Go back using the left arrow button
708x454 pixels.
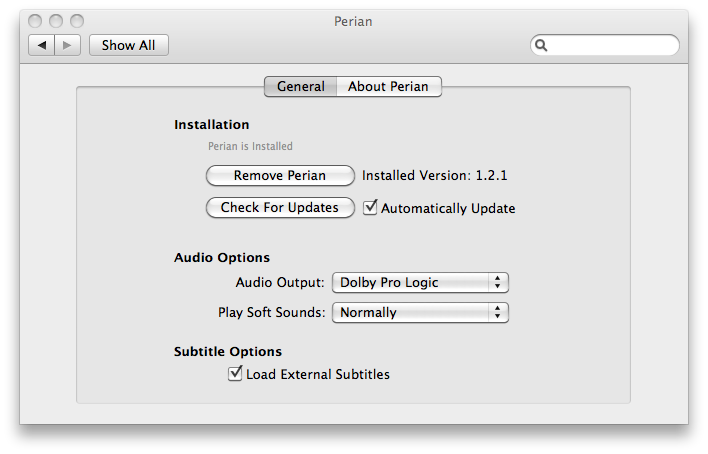(x=42, y=45)
